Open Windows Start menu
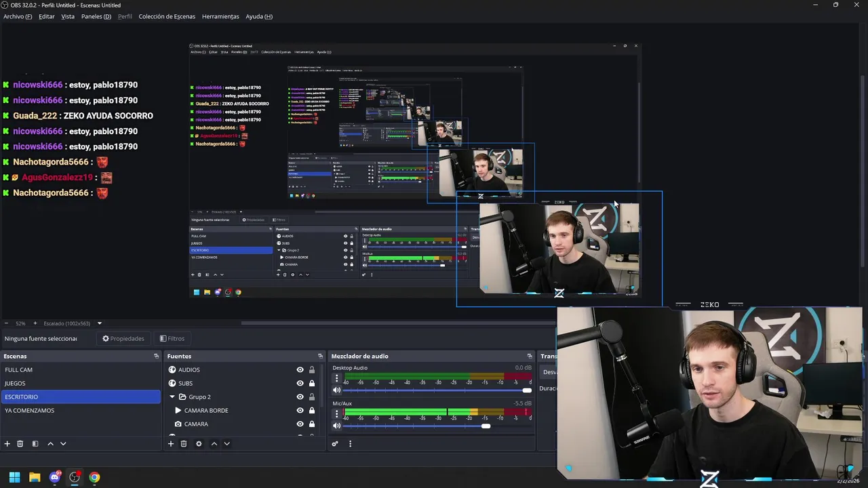 [x=14, y=477]
